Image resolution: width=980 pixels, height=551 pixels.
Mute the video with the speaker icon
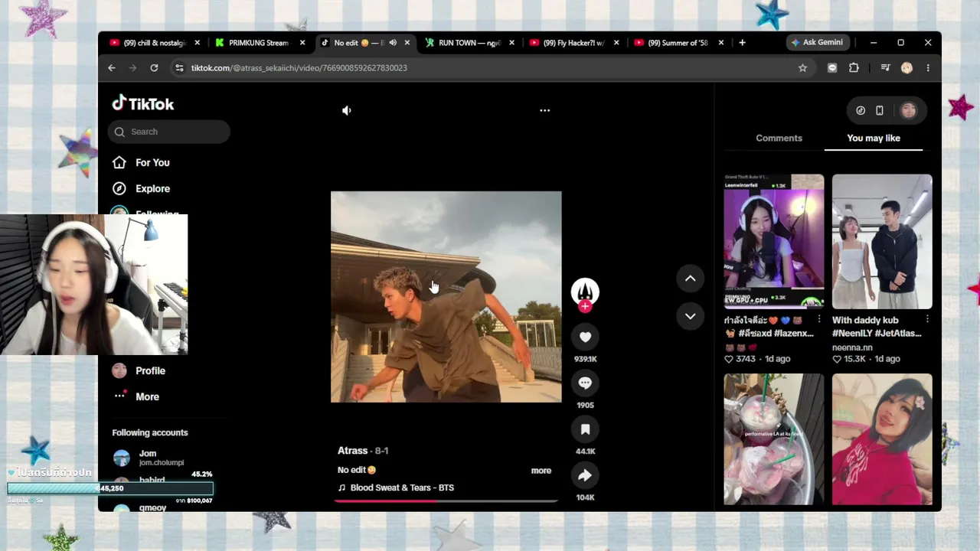(346, 110)
